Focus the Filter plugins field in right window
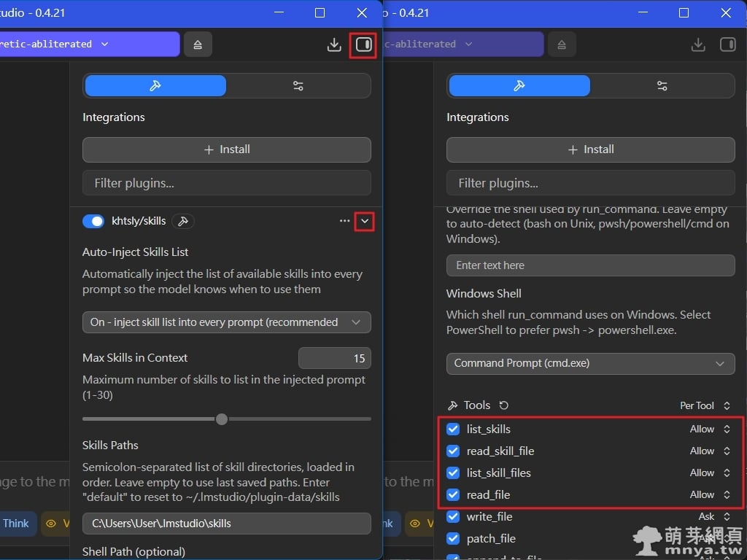Screen dimensions: 747x560 point(591,183)
